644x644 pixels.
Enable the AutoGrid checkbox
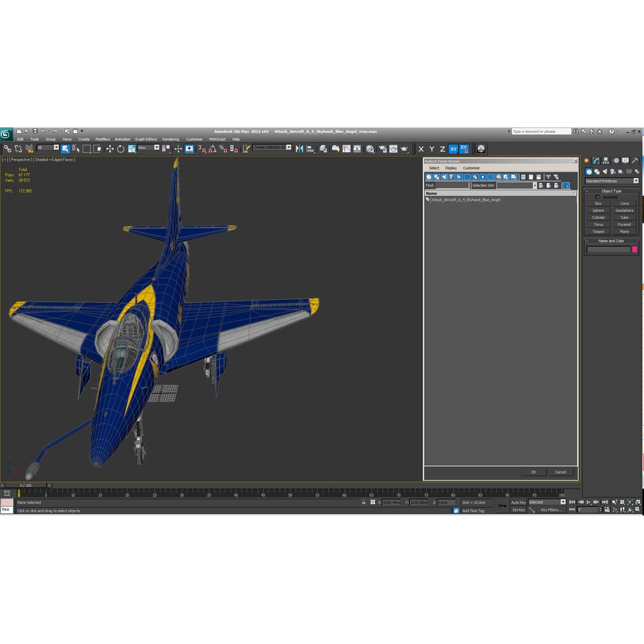[x=597, y=197]
